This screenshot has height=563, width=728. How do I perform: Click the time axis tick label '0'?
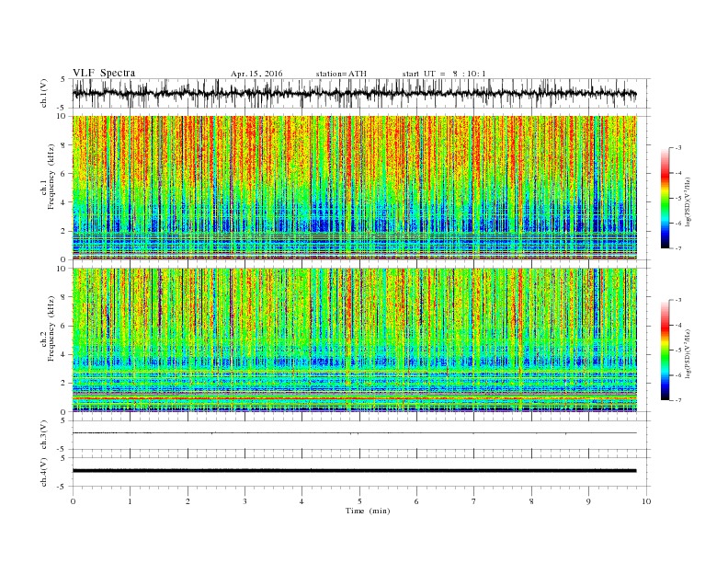[x=73, y=501]
